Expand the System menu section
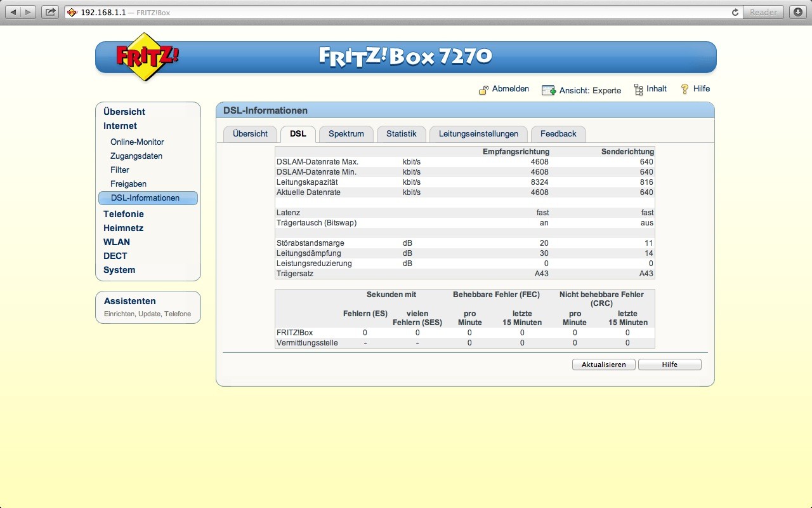This screenshot has height=508, width=812. coord(119,270)
